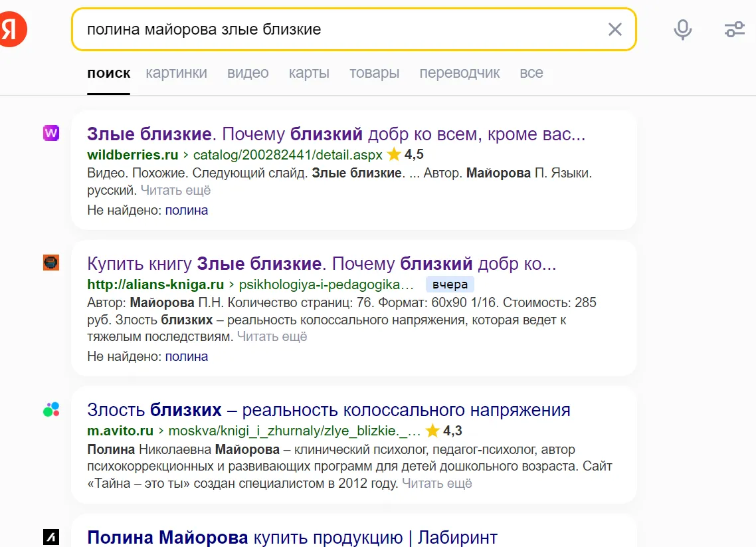Viewport: 756px width, 547px height.
Task: Click the Avito colored dots favicon
Action: click(51, 409)
